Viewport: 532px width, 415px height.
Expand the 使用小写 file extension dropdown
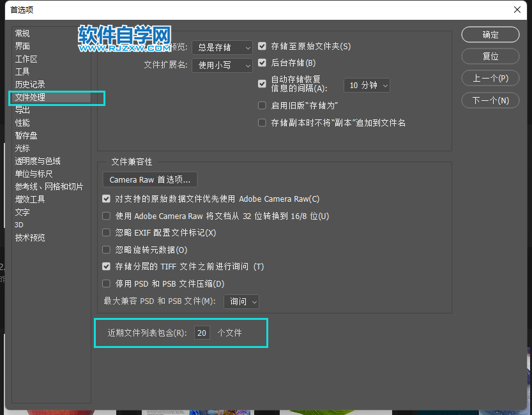click(x=222, y=65)
